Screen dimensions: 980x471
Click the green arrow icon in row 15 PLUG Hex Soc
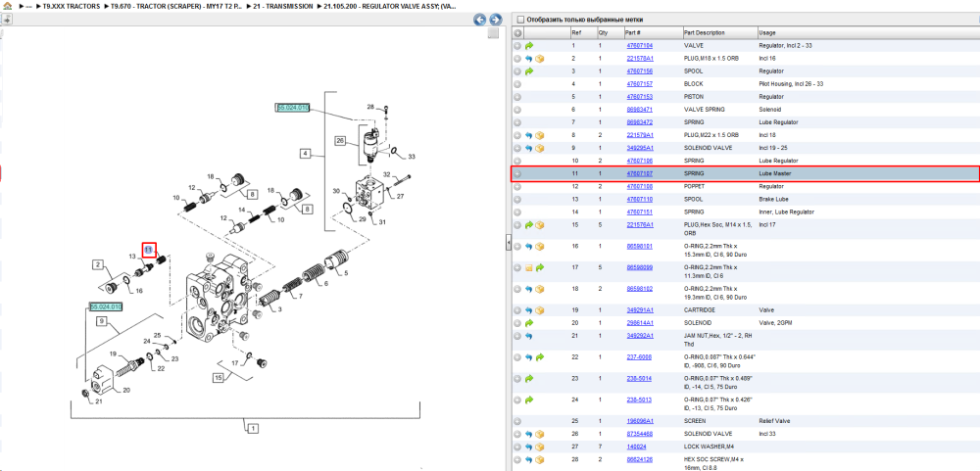[529, 225]
